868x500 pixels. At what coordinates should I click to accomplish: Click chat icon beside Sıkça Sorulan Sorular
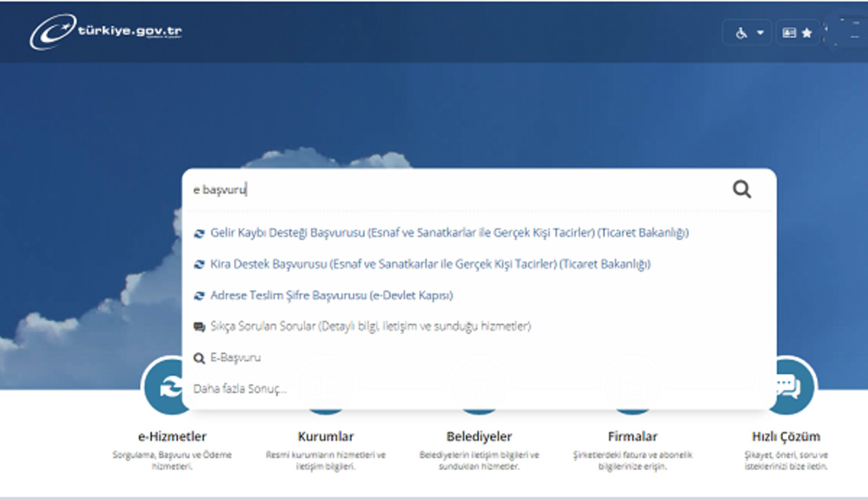(x=199, y=327)
